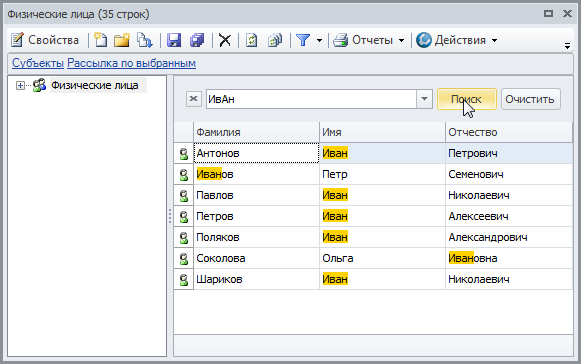Click the copy record icon
This screenshot has height=364, width=581.
145,40
